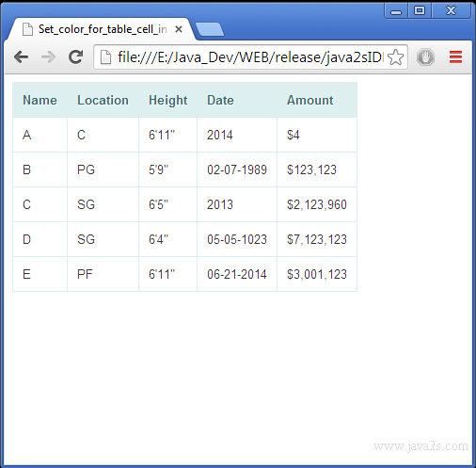This screenshot has height=468, width=476.
Task: Click the height cell 5'9"
Action: [167, 169]
